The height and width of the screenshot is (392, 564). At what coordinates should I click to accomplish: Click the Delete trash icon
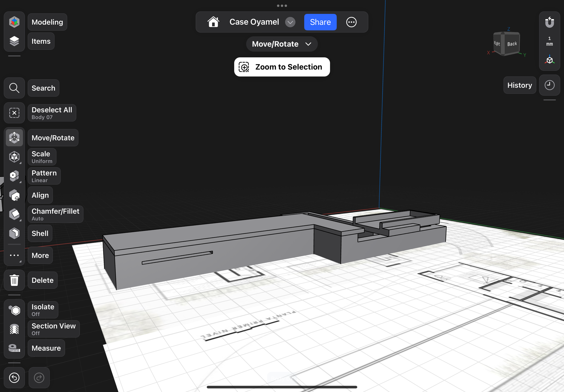click(14, 280)
